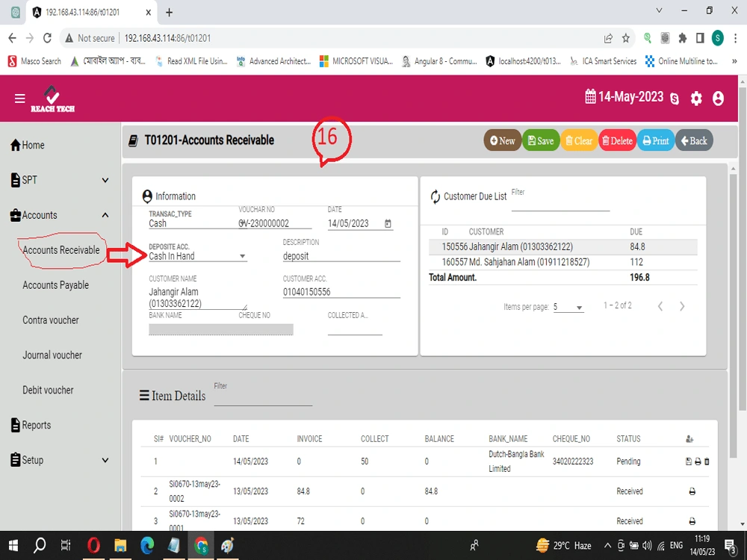Open Windows Start menu
This screenshot has width=747, height=560.
coord(13,545)
